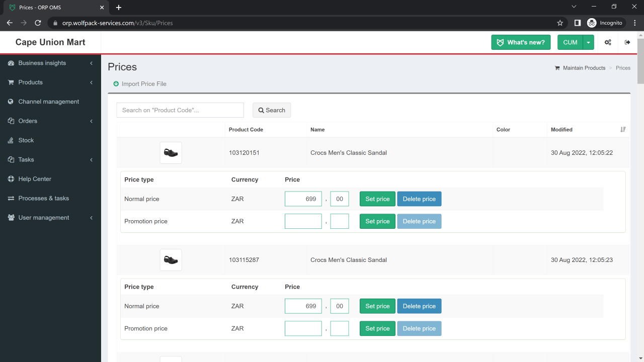Click the Cape Union Mart logo title
The height and width of the screenshot is (362, 644).
(x=50, y=42)
